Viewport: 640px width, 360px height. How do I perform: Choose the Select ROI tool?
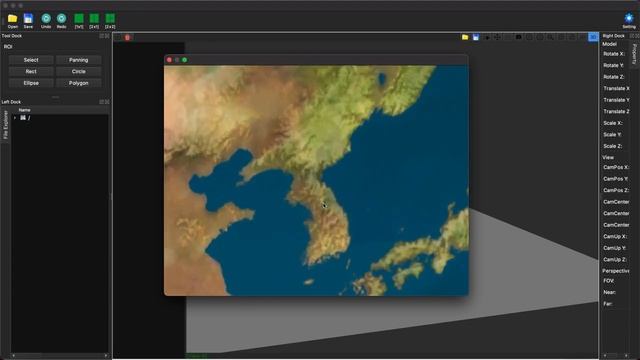click(x=31, y=60)
